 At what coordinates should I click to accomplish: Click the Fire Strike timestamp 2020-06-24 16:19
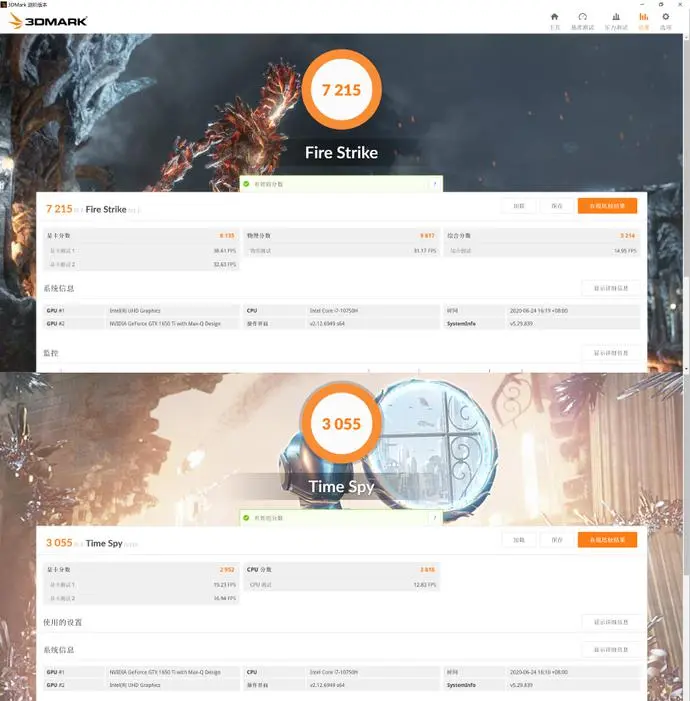[x=539, y=311]
